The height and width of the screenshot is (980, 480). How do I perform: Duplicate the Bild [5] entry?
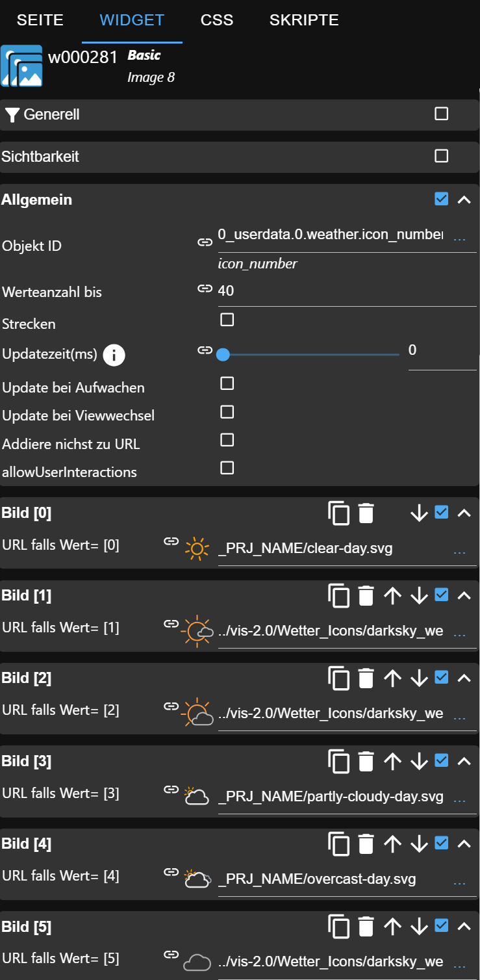pyautogui.click(x=339, y=926)
